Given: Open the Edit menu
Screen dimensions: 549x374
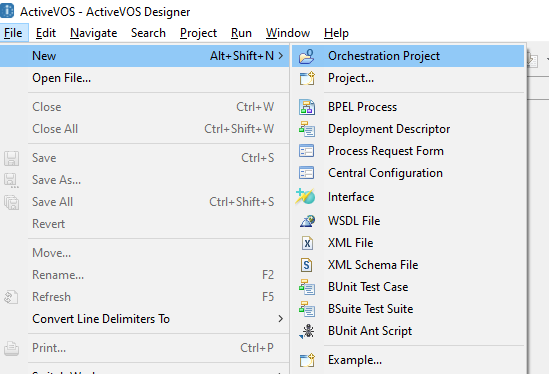Looking at the screenshot, I should pyautogui.click(x=46, y=33).
